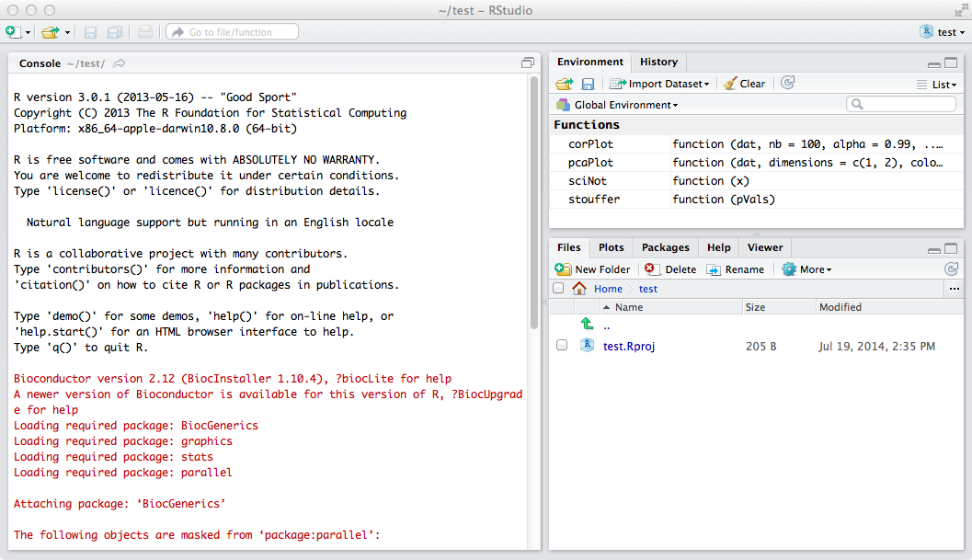Click the New Folder button

pos(592,269)
